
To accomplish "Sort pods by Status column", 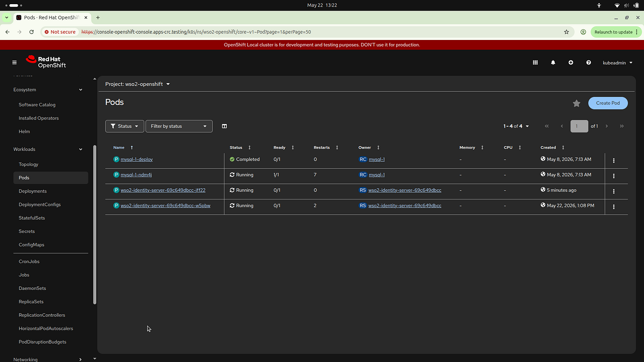I will 240,147.
